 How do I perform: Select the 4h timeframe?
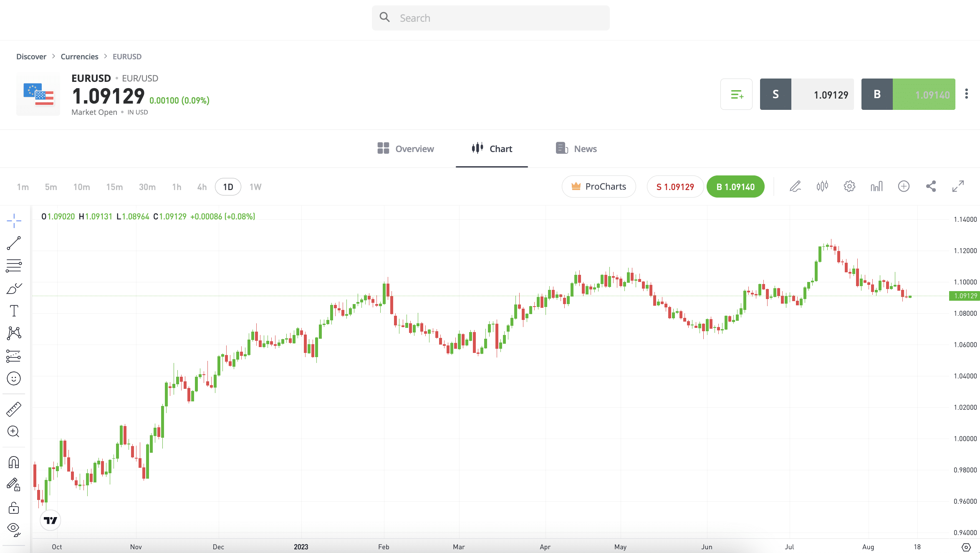(x=202, y=187)
